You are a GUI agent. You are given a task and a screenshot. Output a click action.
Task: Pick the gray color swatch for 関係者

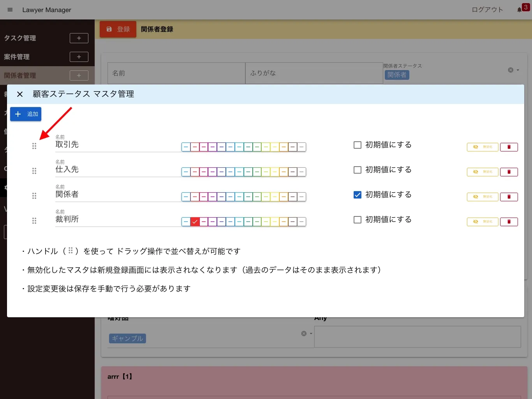coord(301,197)
